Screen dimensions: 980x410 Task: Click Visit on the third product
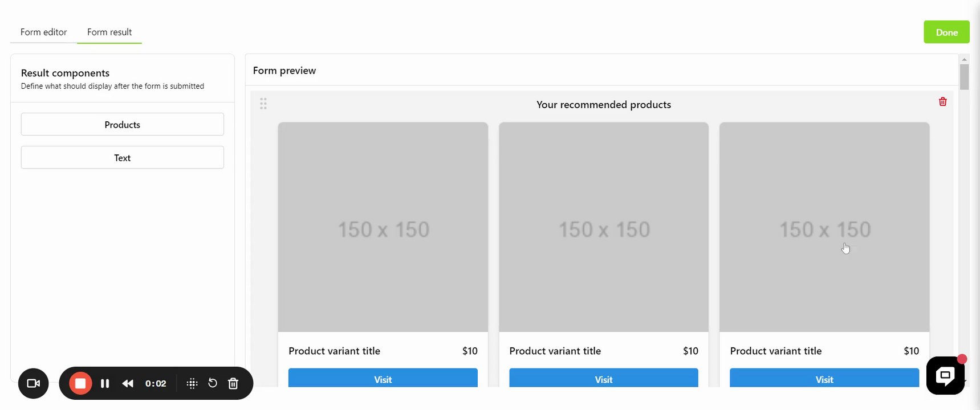click(824, 379)
